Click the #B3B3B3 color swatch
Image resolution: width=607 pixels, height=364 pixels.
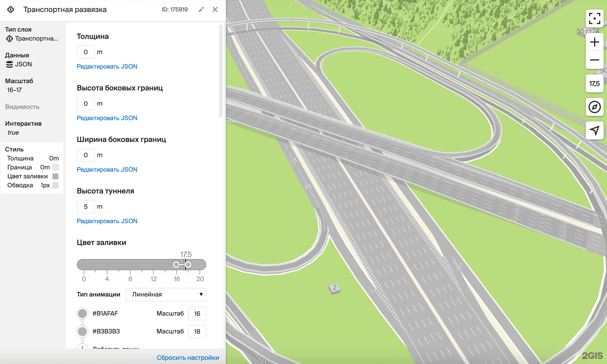[x=82, y=332]
